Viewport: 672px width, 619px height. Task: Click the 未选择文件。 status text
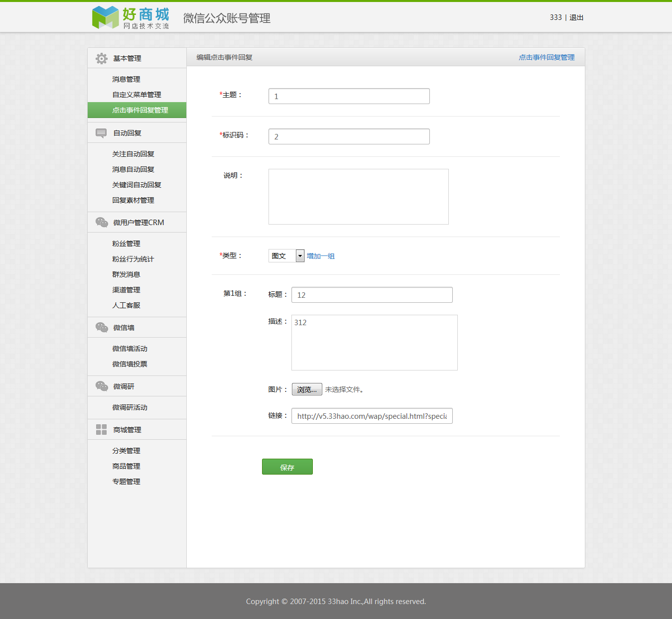[x=344, y=389]
